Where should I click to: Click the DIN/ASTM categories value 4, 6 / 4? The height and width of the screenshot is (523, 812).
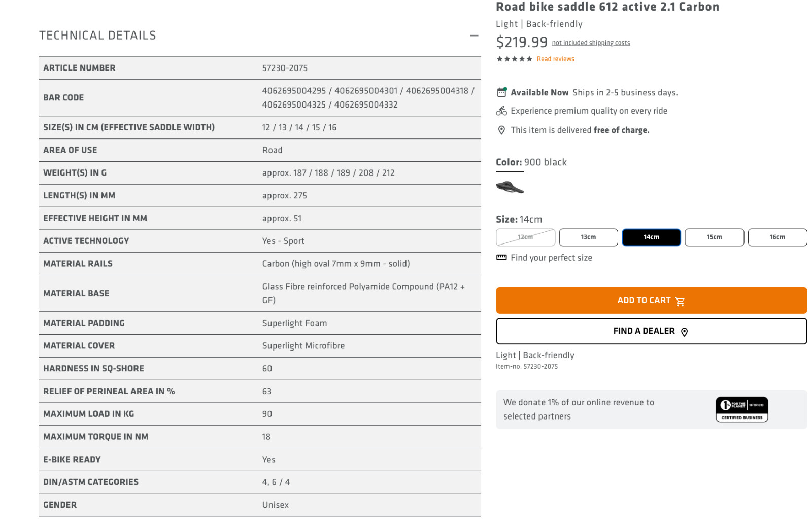click(276, 482)
